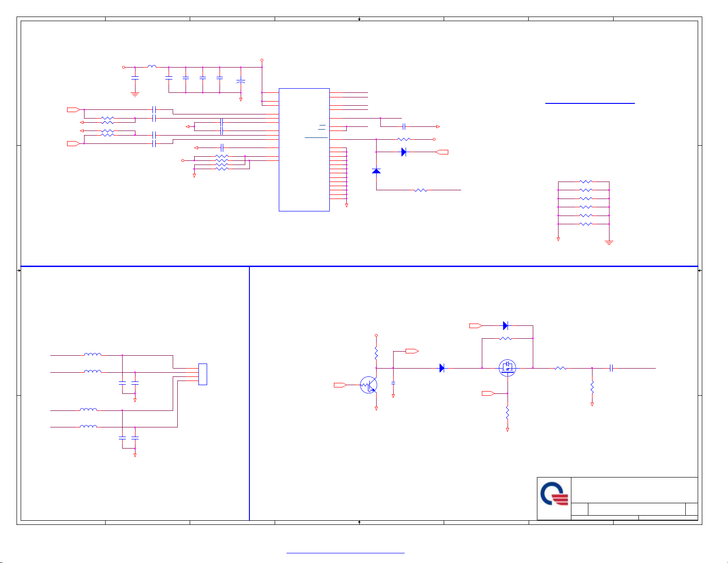Viewport: 728px width, 563px height.
Task: Click the blue underline in the top-right area
Action: coord(590,103)
